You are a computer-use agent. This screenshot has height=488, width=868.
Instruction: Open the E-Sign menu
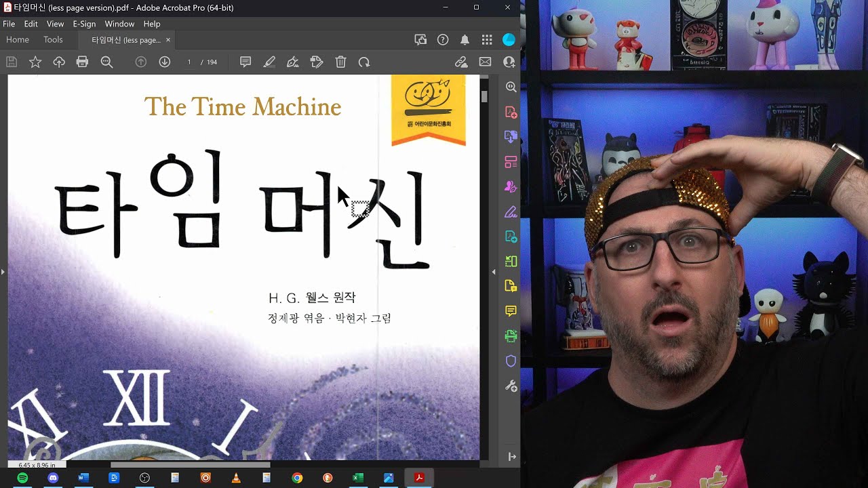click(x=84, y=24)
